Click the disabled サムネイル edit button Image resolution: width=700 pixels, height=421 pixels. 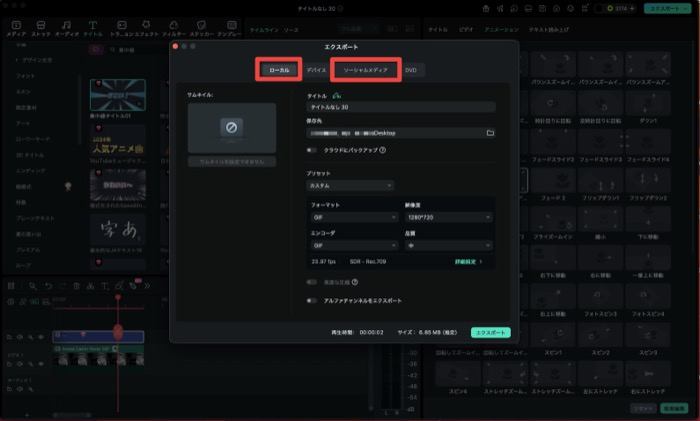click(x=232, y=162)
